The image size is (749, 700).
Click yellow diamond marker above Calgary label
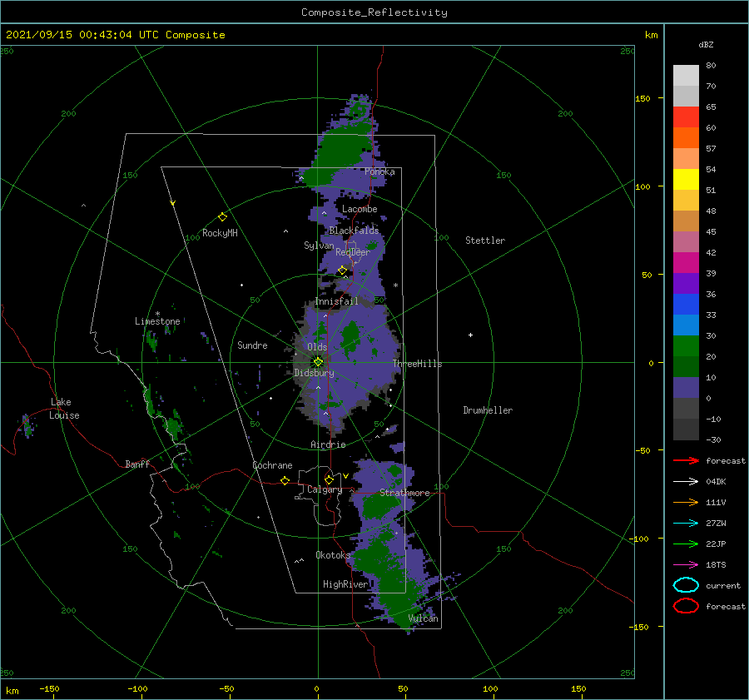tap(329, 479)
